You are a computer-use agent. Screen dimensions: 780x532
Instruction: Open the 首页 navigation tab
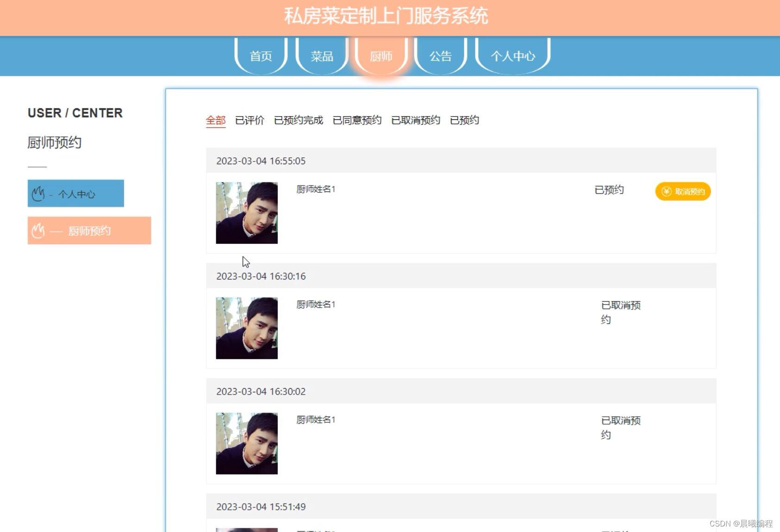pyautogui.click(x=261, y=56)
